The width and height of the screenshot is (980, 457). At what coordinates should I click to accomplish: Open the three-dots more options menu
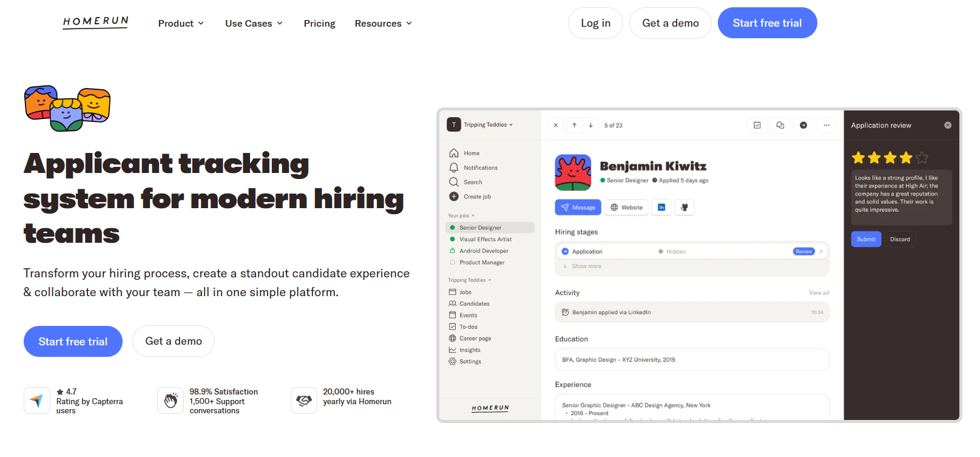coord(826,125)
